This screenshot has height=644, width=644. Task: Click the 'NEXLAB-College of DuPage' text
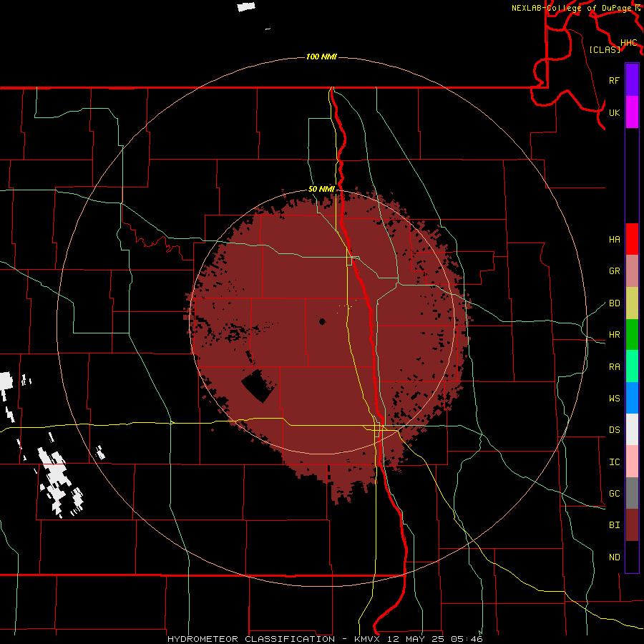(x=572, y=8)
